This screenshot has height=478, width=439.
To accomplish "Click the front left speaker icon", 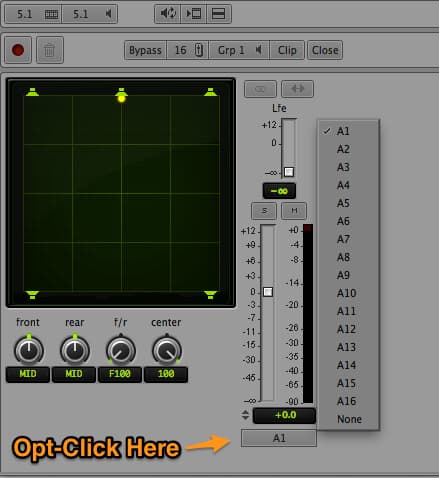I will click(x=32, y=92).
